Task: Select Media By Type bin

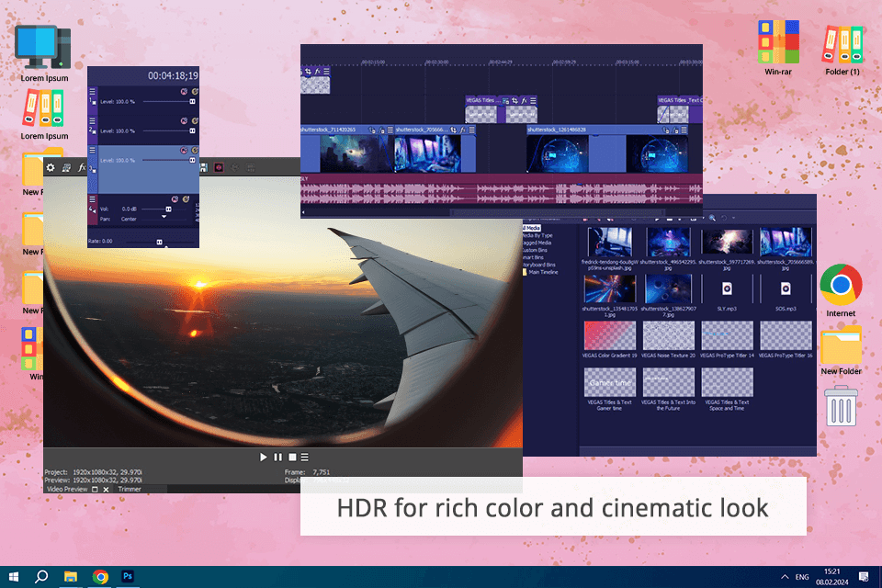Action: [x=538, y=235]
